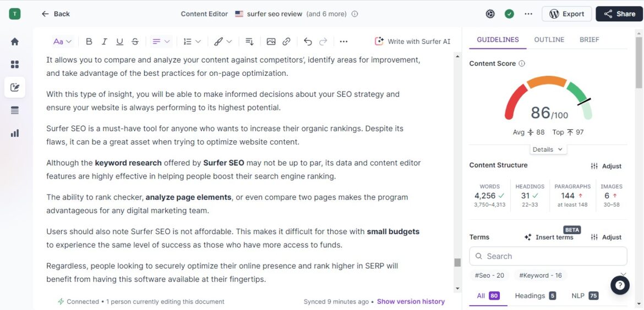Undo the last edit
Screen dimensions: 644x310
click(308, 41)
